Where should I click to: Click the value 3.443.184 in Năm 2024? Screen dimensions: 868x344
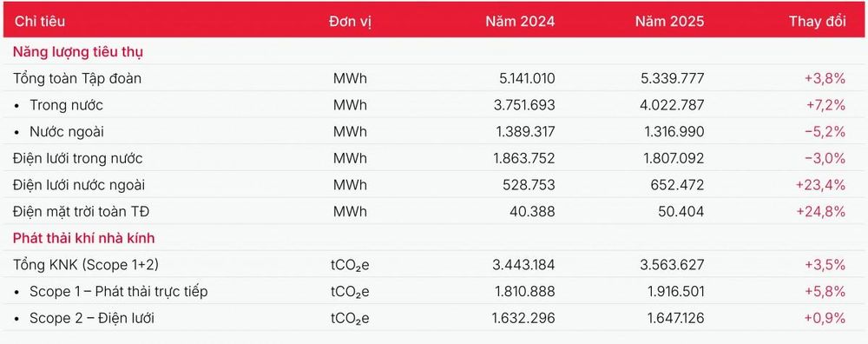tap(523, 265)
